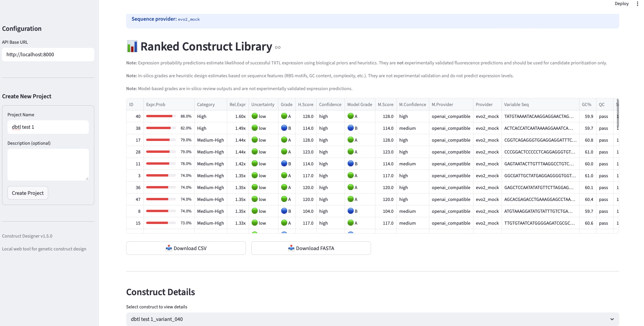Click blue Model Grade circle in row ID 8
The image size is (644, 326).
coord(351,211)
